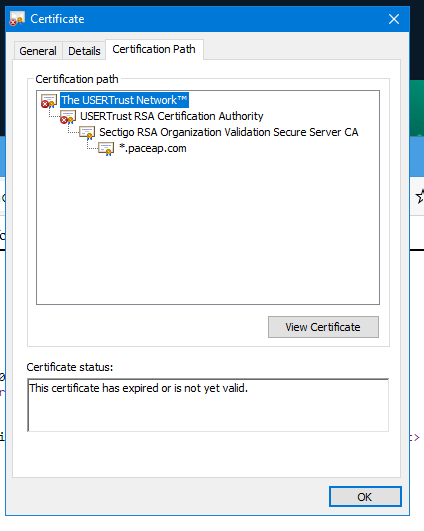Click the bookmark star in the browser behind
424x531 pixels.
point(420,196)
